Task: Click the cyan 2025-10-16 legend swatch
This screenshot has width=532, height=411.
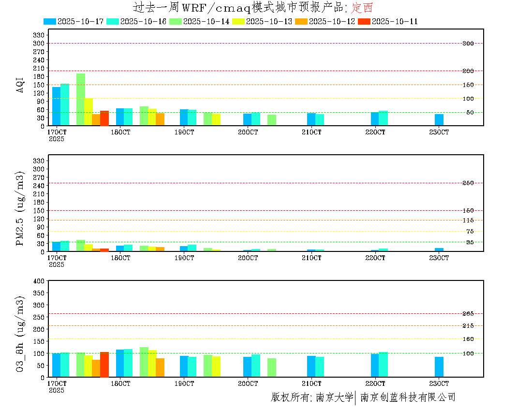Action: coord(113,21)
